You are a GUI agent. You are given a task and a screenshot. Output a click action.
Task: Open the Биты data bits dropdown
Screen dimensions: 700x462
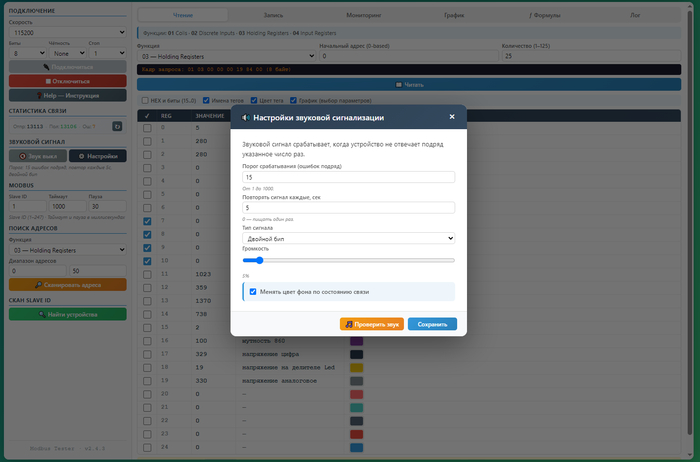[x=28, y=53]
